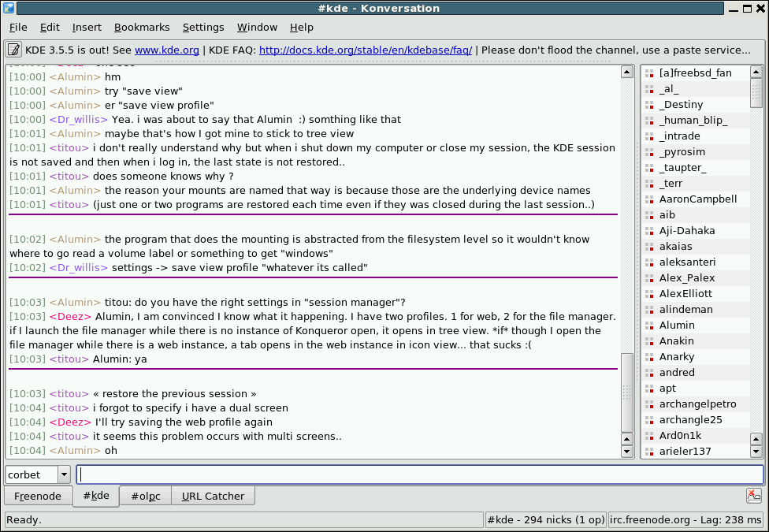Click the status icon next to AaronCampbell
The image size is (769, 532).
click(649, 199)
